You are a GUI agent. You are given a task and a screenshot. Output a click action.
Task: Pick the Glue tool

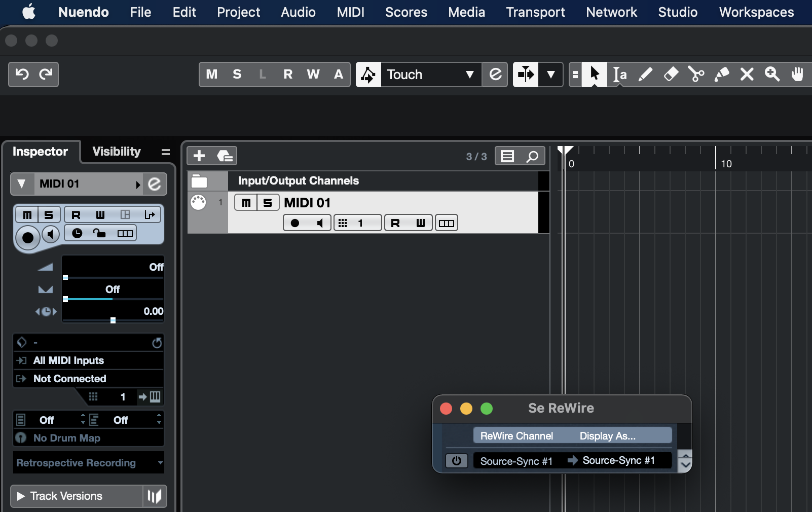tap(721, 75)
